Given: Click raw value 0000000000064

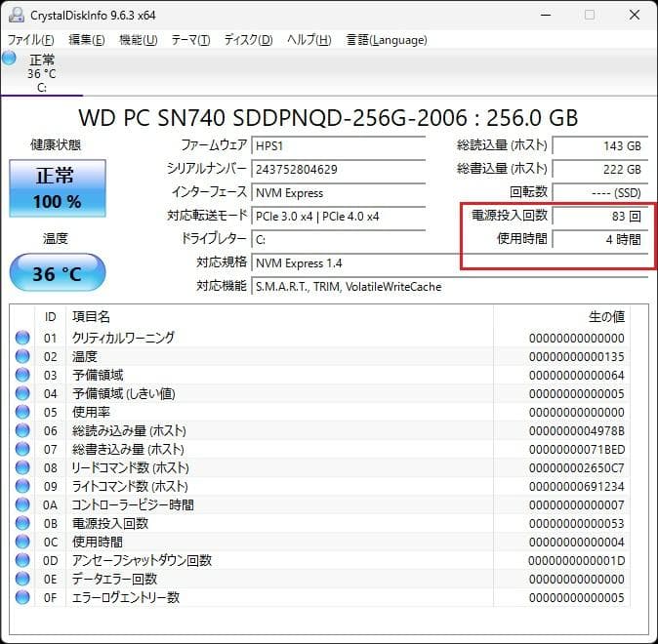Looking at the screenshot, I should pos(577,375).
